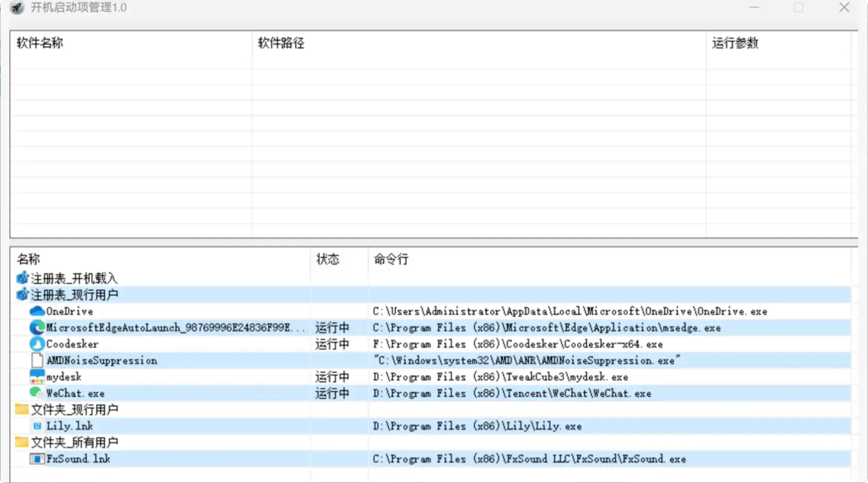Select the Coodesker app icon
Image resolution: width=868 pixels, height=483 pixels.
[36, 344]
